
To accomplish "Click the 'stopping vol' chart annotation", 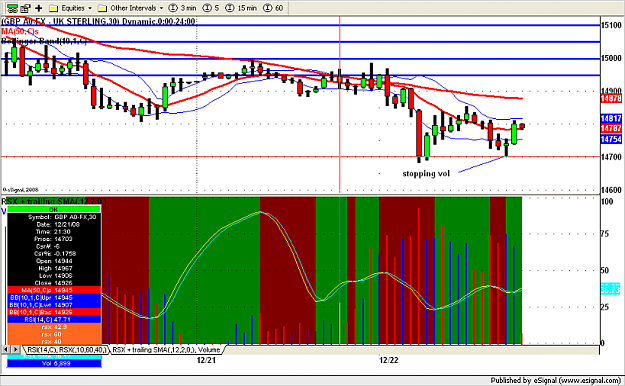I will coord(426,173).
